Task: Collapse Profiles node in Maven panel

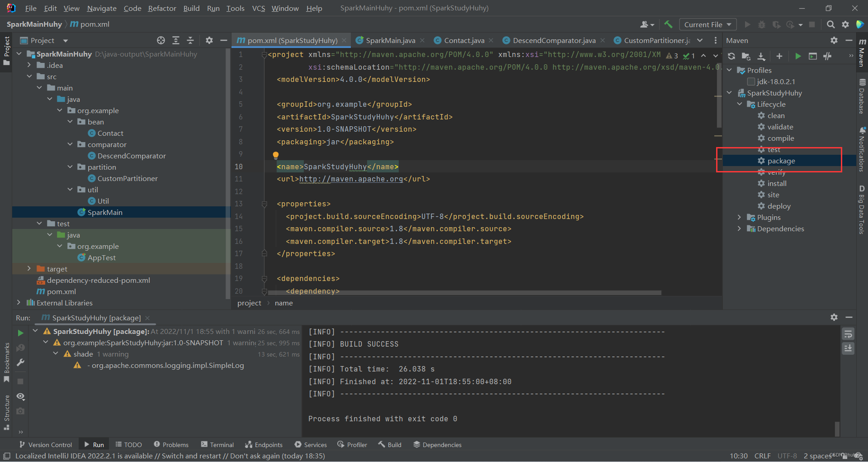Action: pos(729,70)
